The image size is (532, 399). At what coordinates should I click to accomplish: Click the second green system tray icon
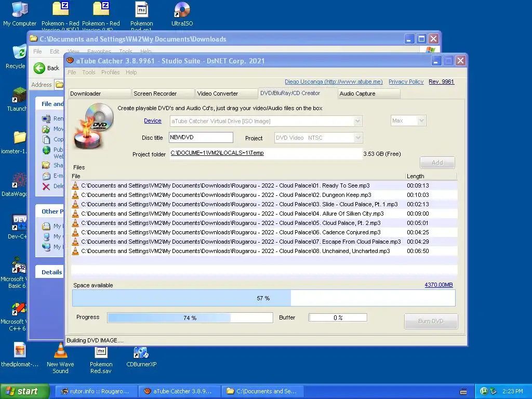click(494, 391)
